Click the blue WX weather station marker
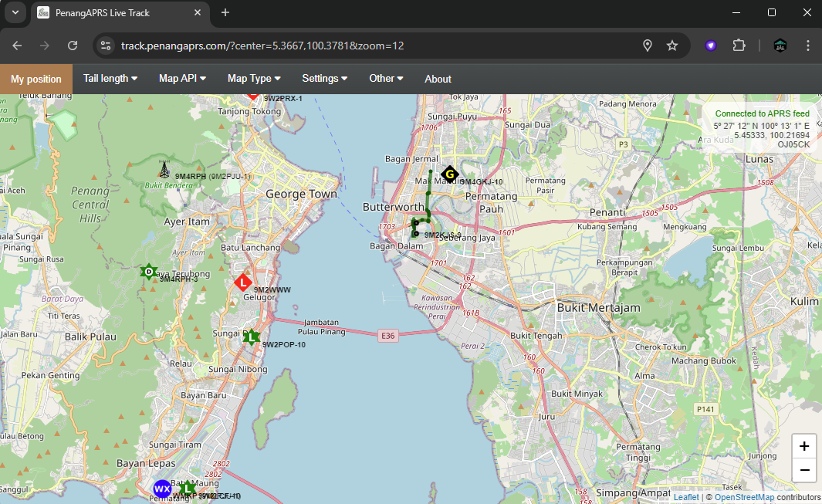 tap(163, 489)
